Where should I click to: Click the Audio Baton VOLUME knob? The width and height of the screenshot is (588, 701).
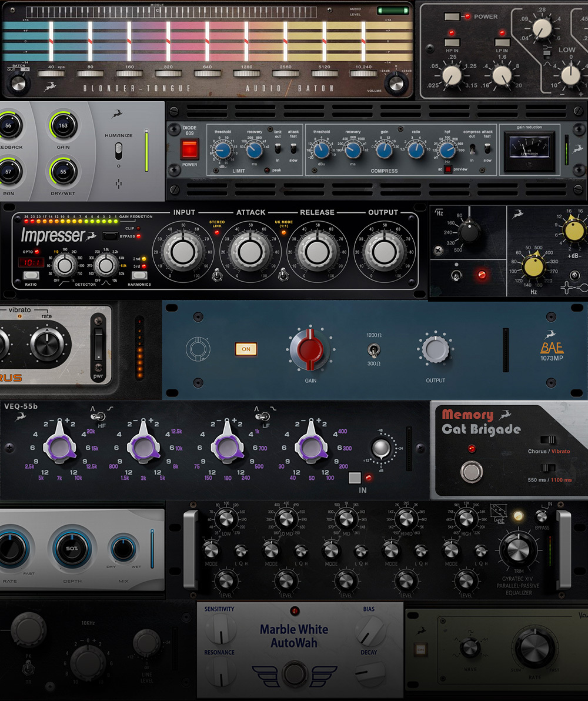tap(396, 83)
